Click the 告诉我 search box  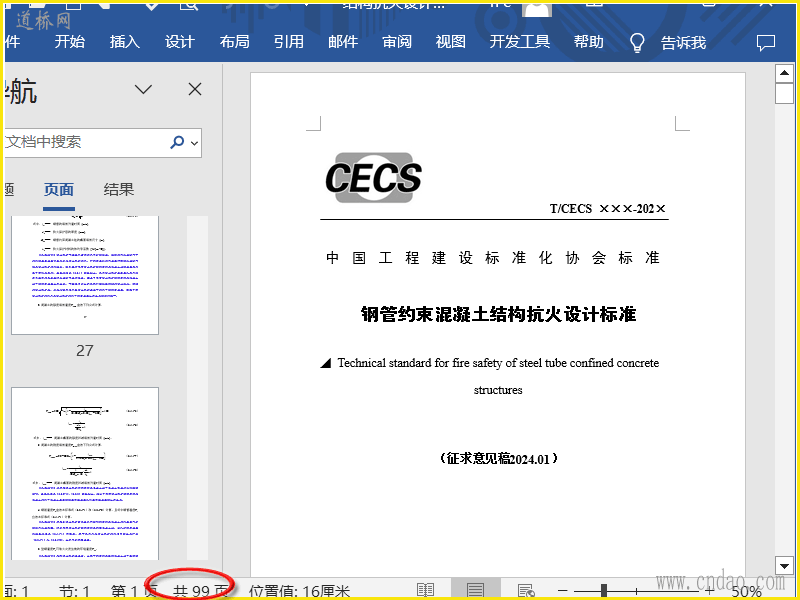tap(684, 43)
